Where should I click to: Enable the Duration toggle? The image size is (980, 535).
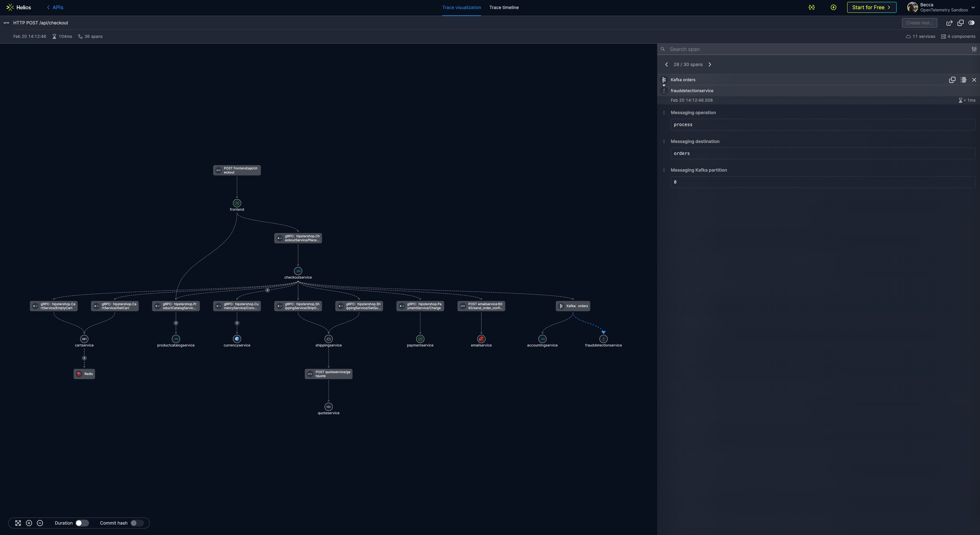pyautogui.click(x=82, y=523)
